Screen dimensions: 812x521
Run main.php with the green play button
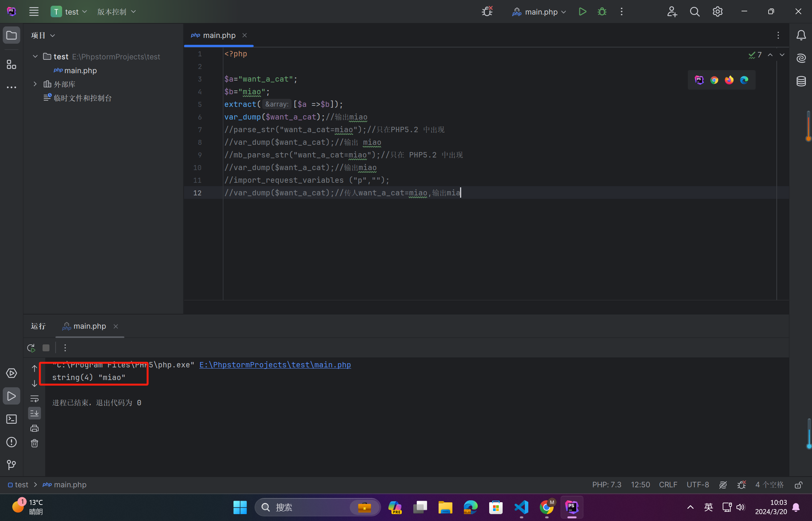(x=582, y=11)
